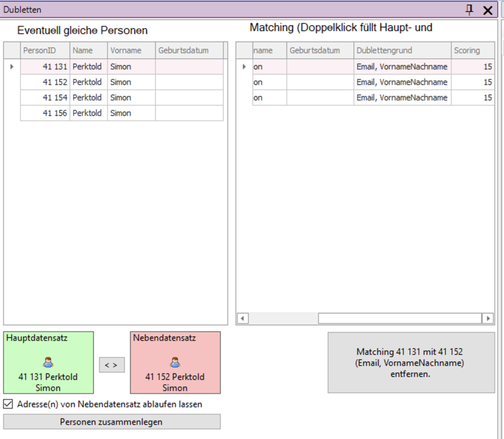Click Perktold cell in row 41 156

(89, 113)
